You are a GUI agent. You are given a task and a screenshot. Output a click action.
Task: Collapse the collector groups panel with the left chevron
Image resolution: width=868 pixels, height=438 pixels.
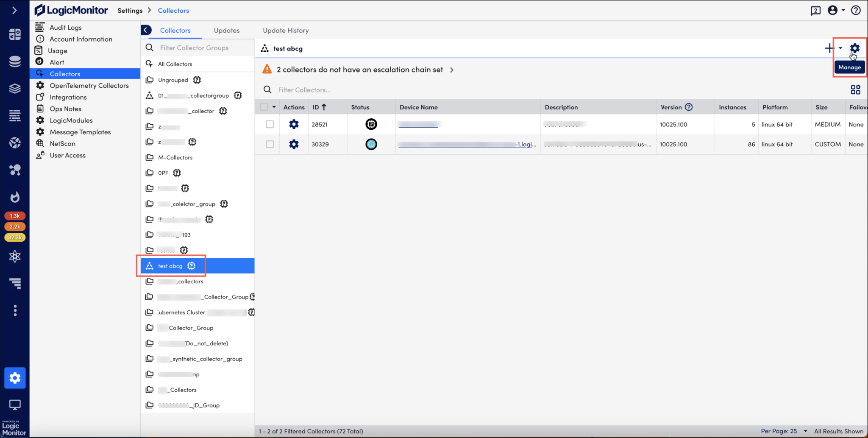pos(146,30)
